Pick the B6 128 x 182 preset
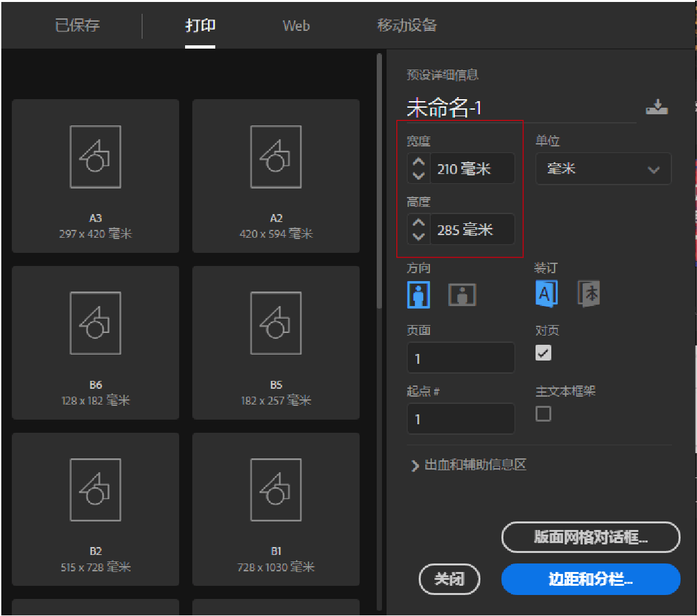 [96, 342]
